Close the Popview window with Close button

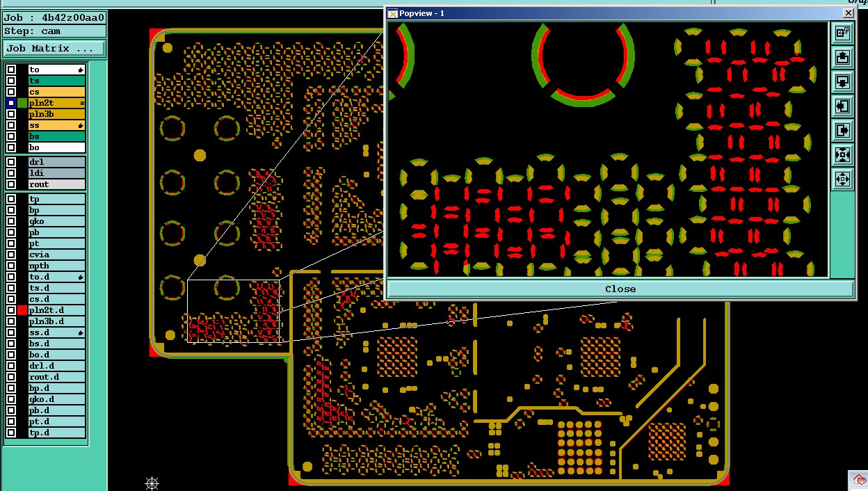(x=620, y=289)
